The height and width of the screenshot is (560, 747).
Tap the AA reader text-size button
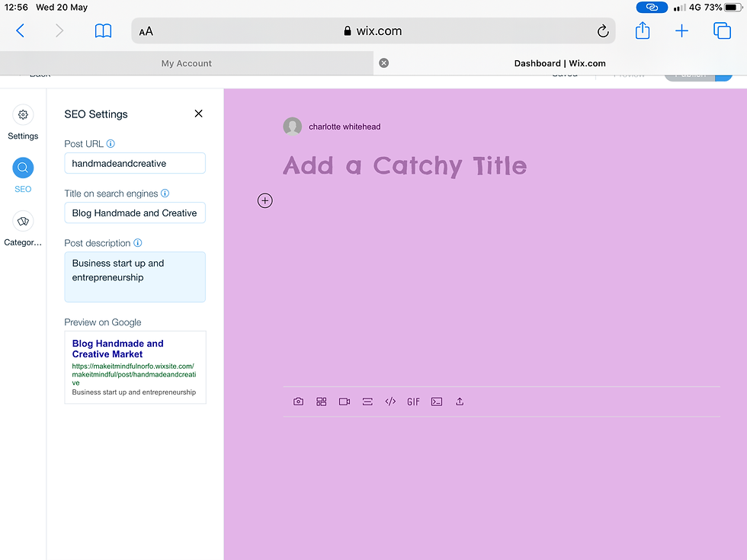(x=146, y=31)
